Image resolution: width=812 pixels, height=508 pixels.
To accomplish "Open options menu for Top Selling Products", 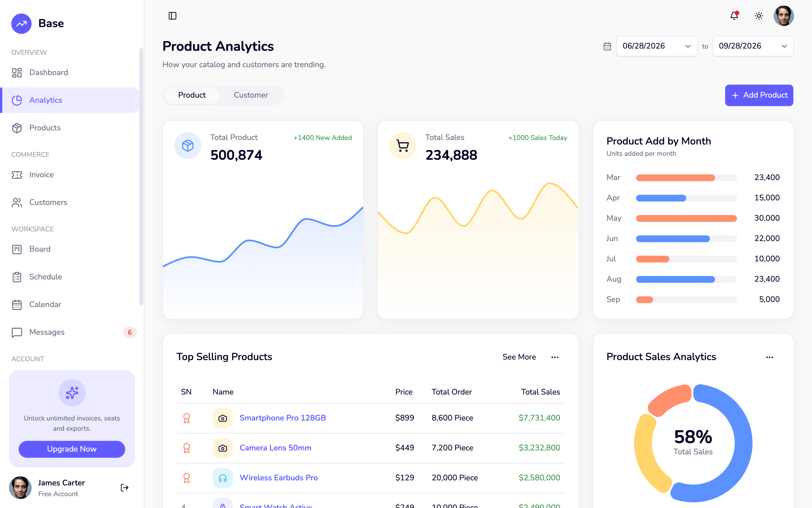I will (x=555, y=357).
